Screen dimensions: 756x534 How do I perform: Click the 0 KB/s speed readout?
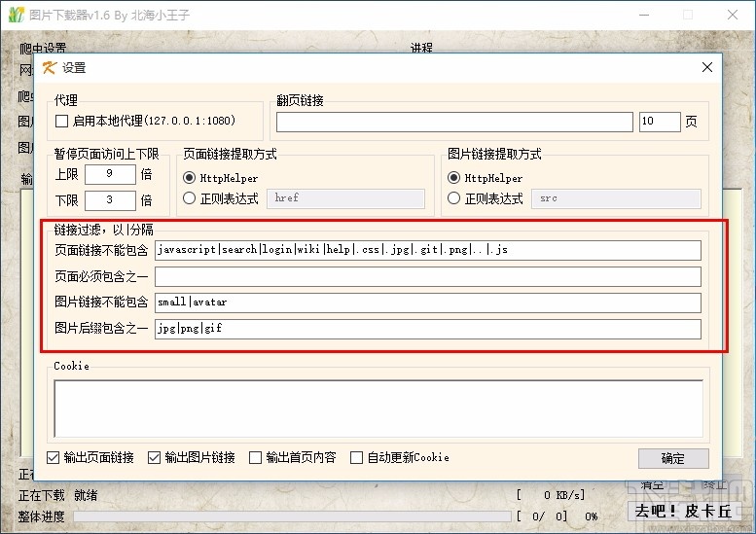pos(551,495)
